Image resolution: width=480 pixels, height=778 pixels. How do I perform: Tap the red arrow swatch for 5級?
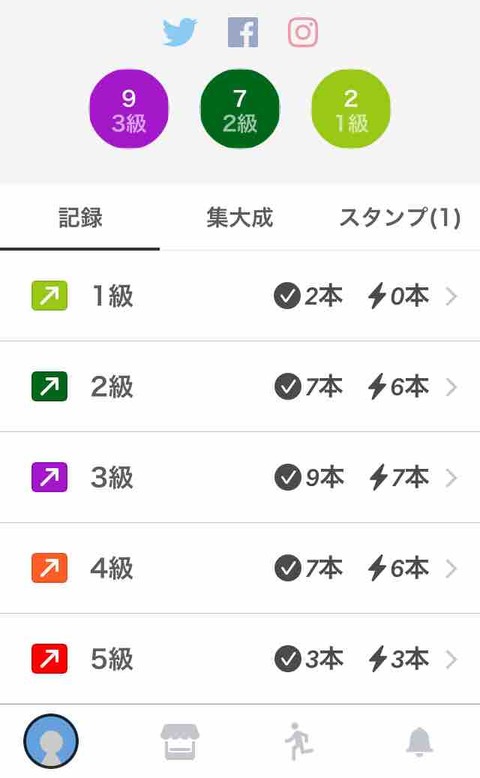tap(49, 659)
